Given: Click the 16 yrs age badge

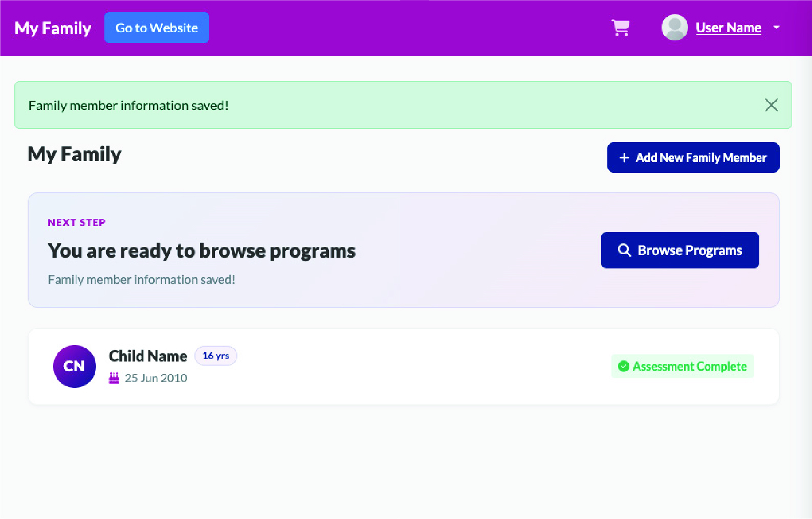Looking at the screenshot, I should [215, 356].
